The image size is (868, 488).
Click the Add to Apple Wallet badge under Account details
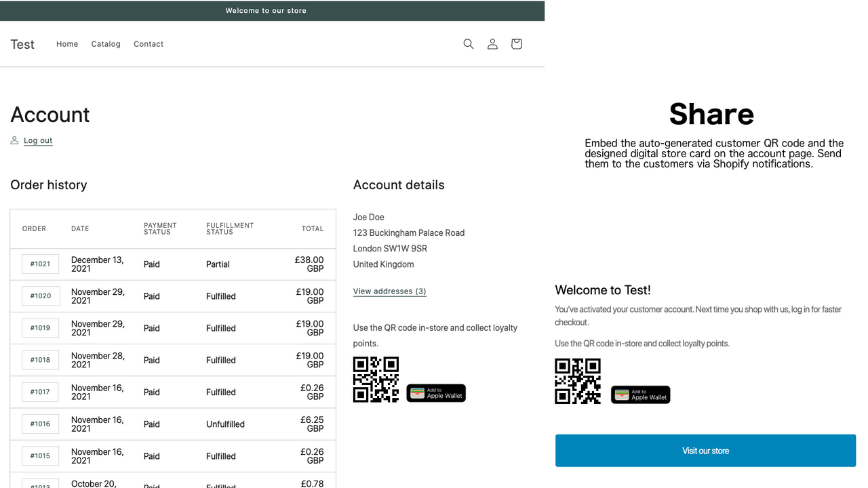click(x=436, y=393)
